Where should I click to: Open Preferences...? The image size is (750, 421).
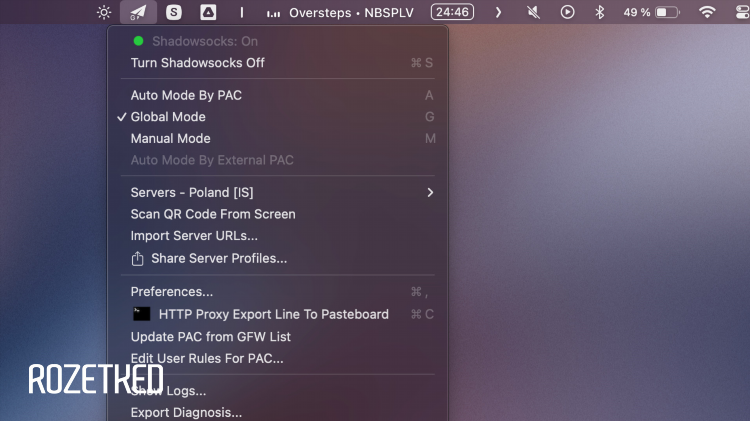coord(278,291)
